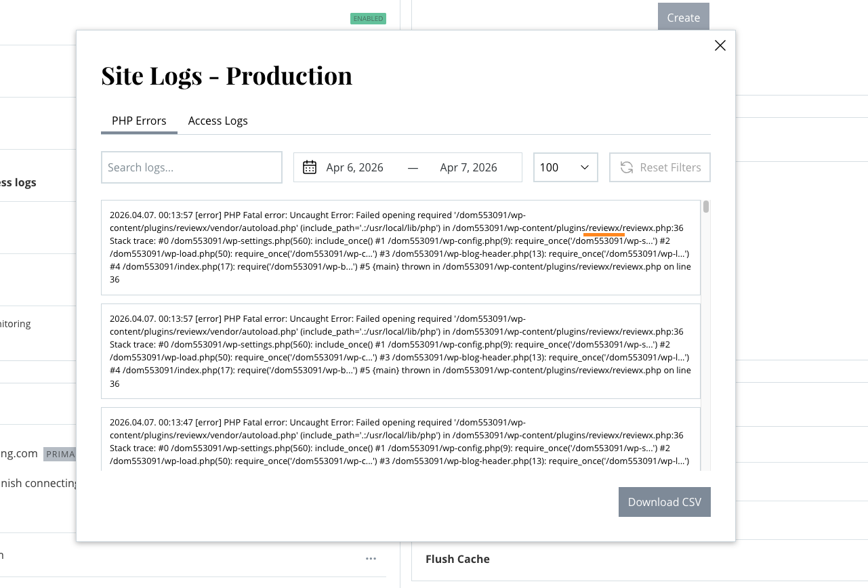The height and width of the screenshot is (588, 868).
Task: Select the 00:13:47 error log entry
Action: coord(400,439)
